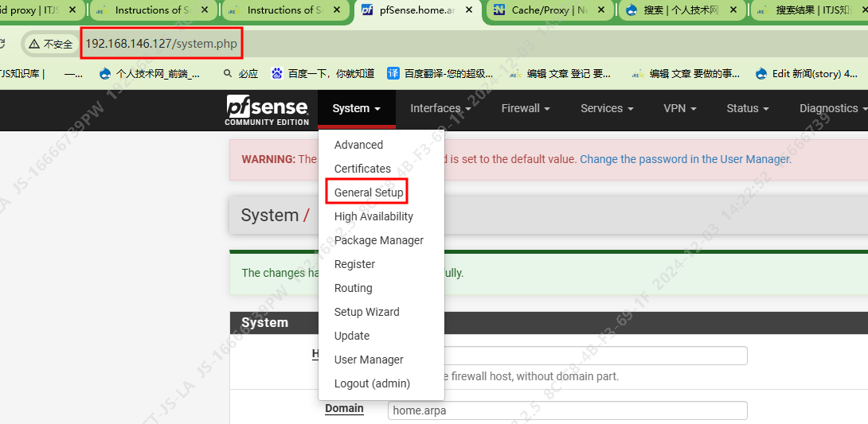Expand the Firewall menu
This screenshot has width=868, height=424.
tap(526, 108)
